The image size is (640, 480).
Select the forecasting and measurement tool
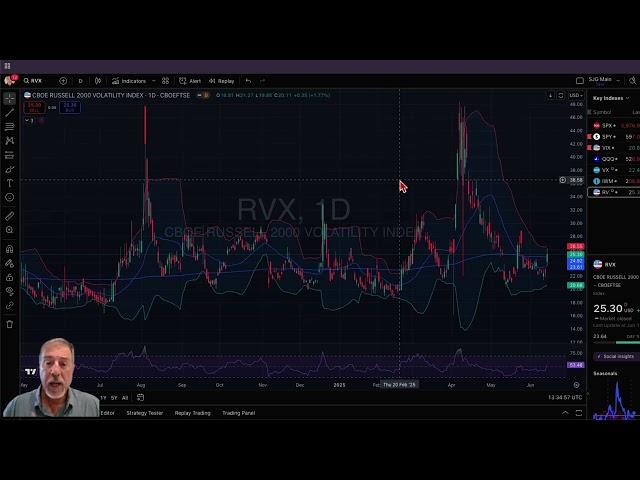pos(9,155)
